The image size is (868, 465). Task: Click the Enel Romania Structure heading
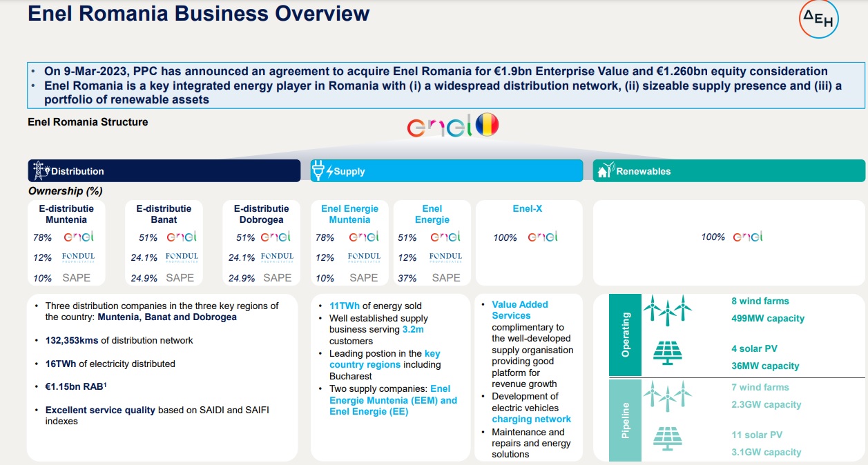[x=88, y=122]
